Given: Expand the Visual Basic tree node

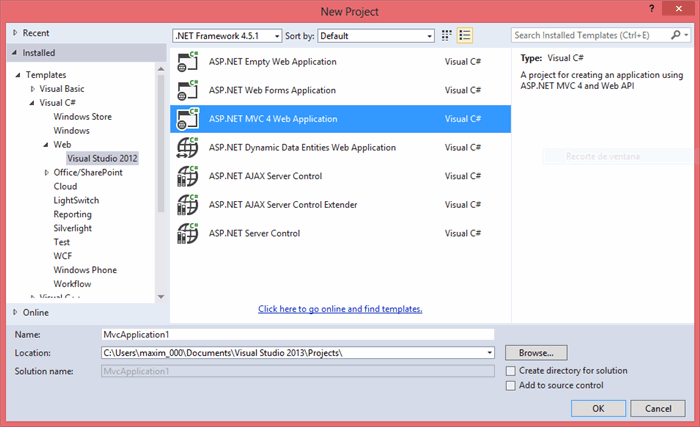Looking at the screenshot, I should point(32,89).
